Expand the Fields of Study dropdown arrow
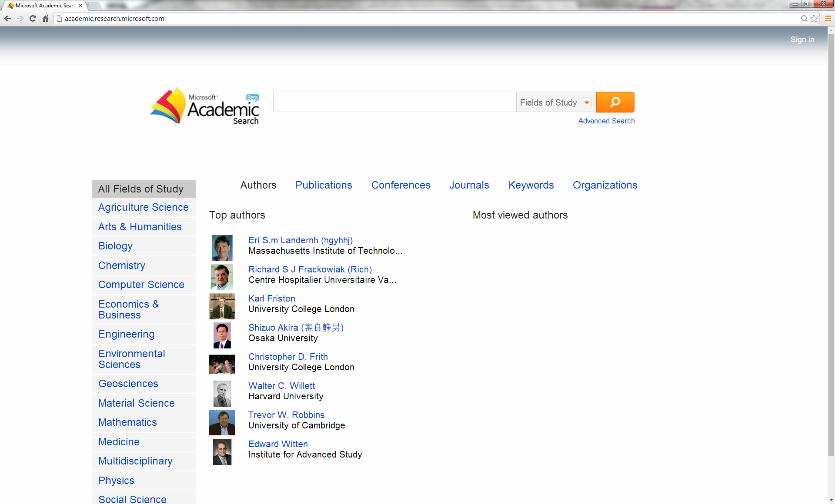 tap(587, 103)
